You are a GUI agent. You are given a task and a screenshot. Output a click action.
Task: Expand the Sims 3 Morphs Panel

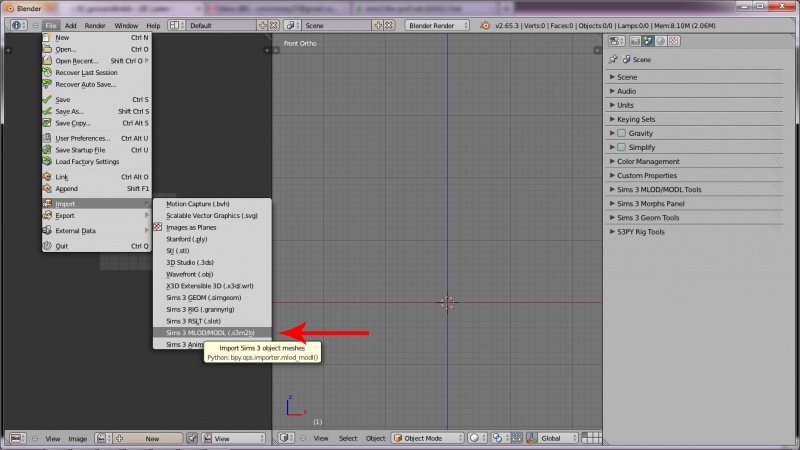(x=695, y=203)
